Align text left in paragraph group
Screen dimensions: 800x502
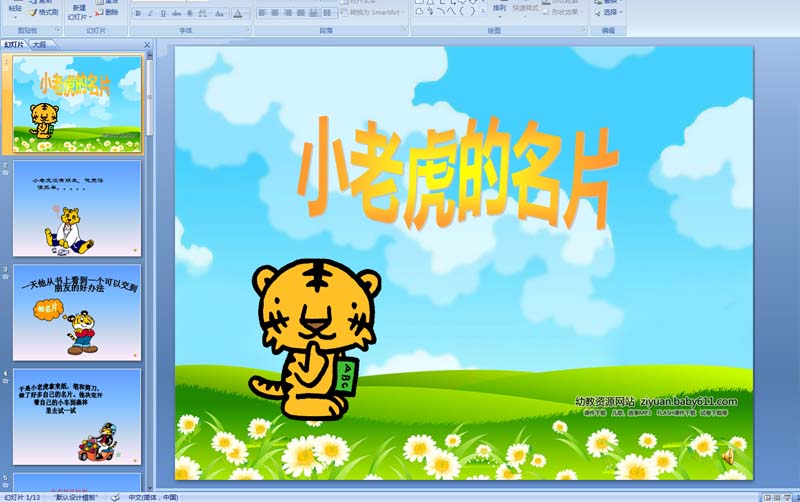[x=262, y=12]
